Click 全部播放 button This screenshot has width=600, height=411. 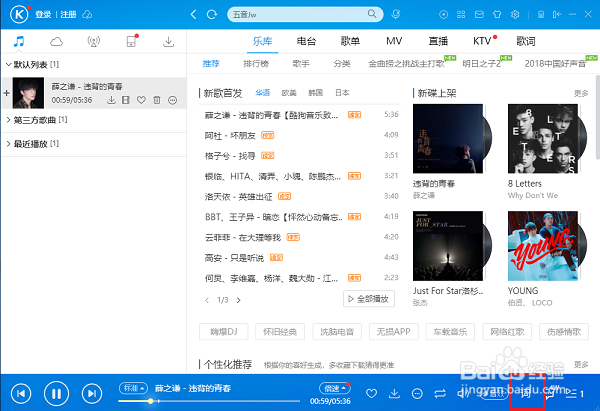click(368, 299)
